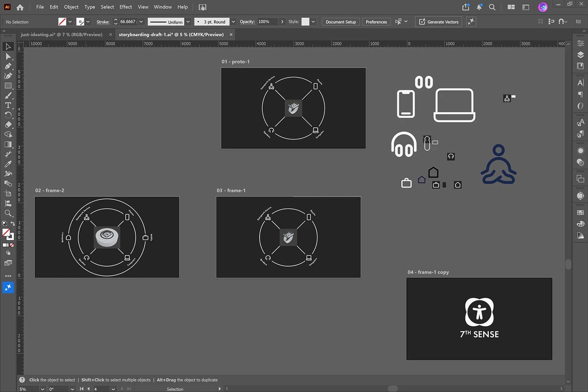The image size is (588, 392).
Task: Open the Uniform variable width profile dropdown
Action: click(x=188, y=22)
